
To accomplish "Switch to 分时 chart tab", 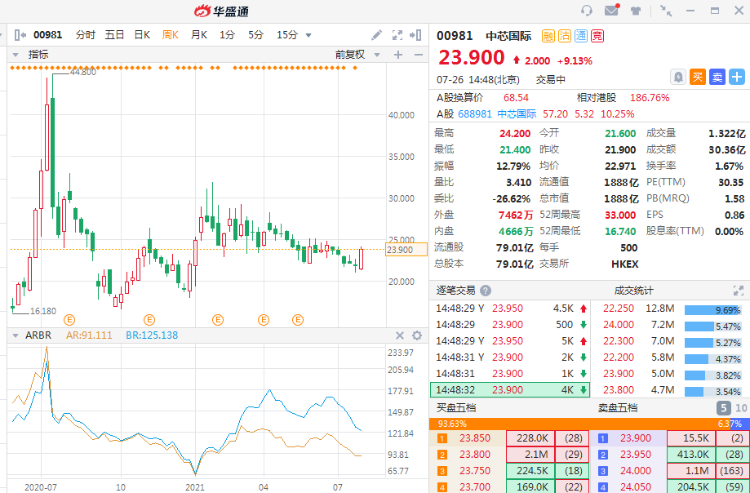I will (86, 34).
